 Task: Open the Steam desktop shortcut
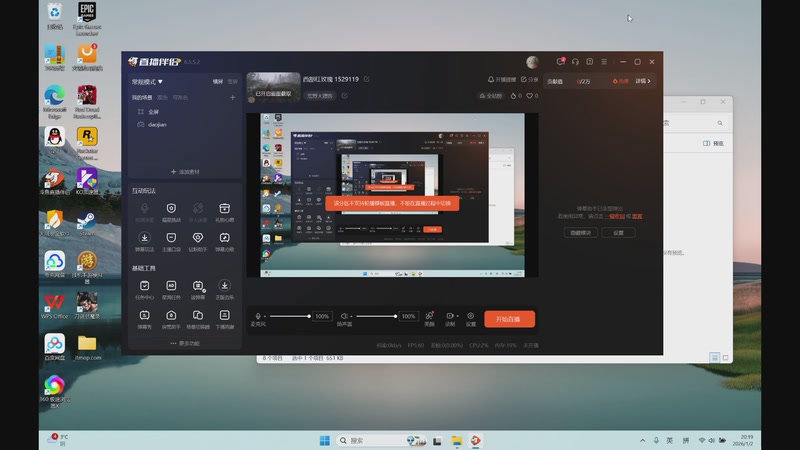point(87,223)
